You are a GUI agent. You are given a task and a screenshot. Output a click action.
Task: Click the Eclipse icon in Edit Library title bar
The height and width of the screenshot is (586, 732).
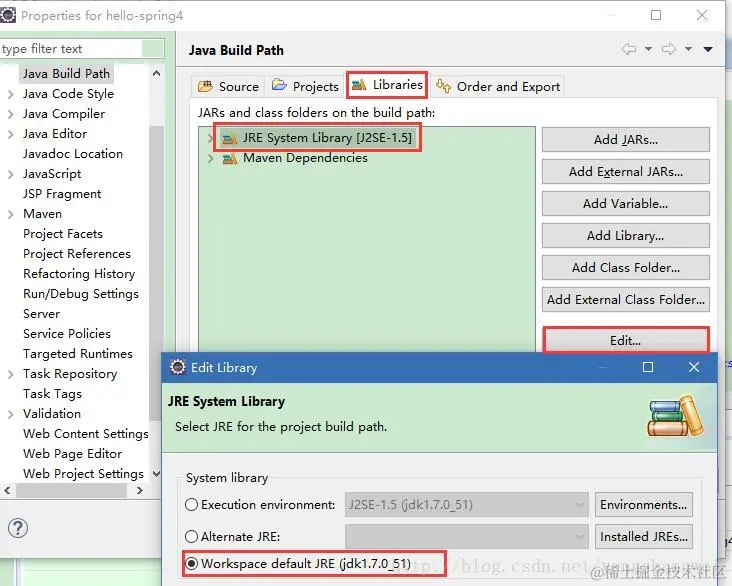coord(177,367)
